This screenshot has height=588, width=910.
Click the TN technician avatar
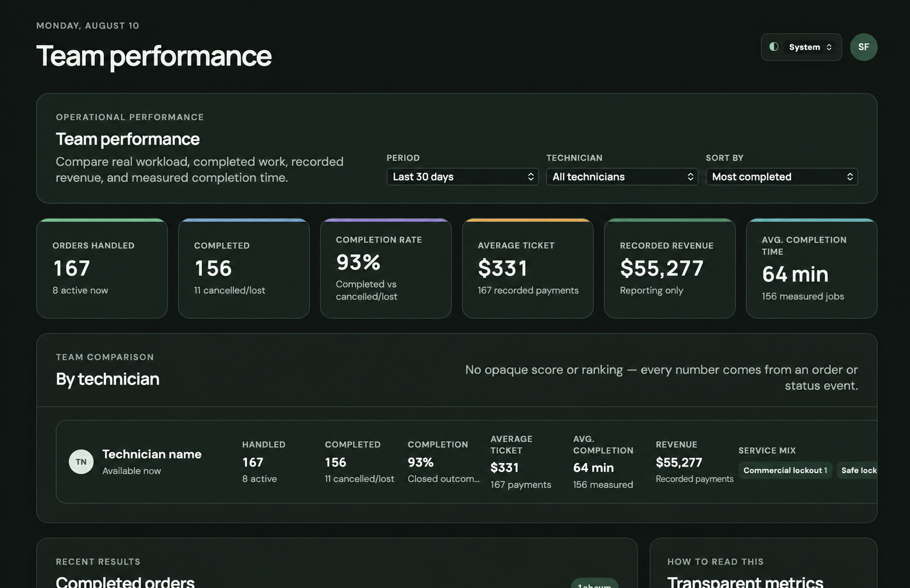coord(81,462)
